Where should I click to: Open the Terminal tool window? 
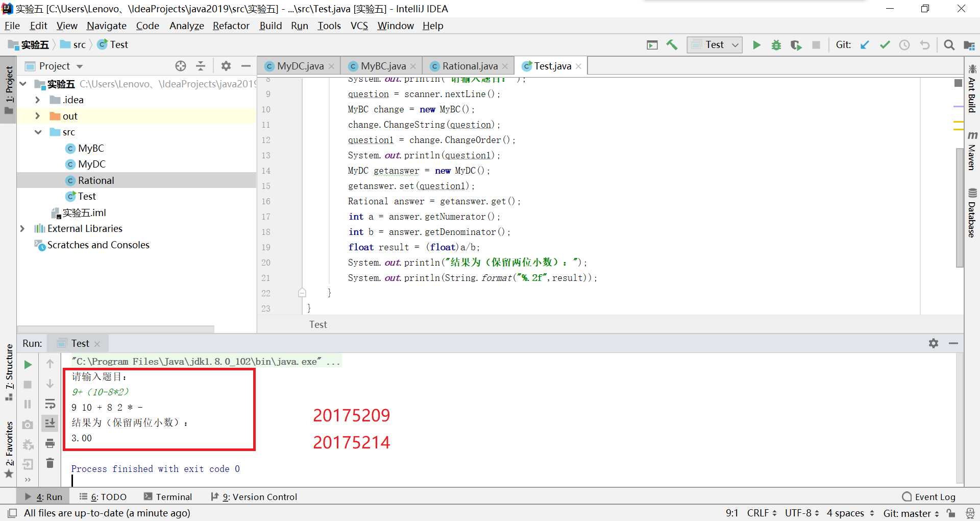(x=168, y=497)
